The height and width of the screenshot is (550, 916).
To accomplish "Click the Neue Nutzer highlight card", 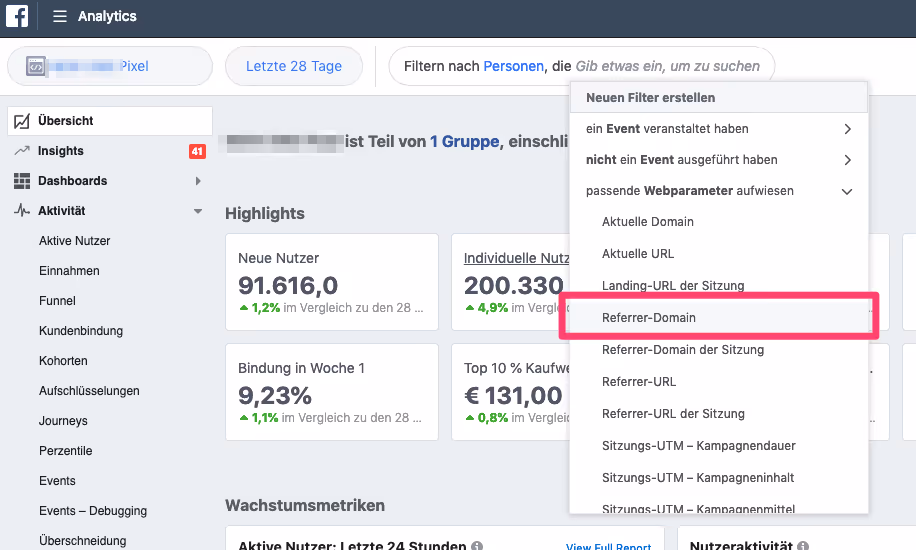I will tap(332, 282).
